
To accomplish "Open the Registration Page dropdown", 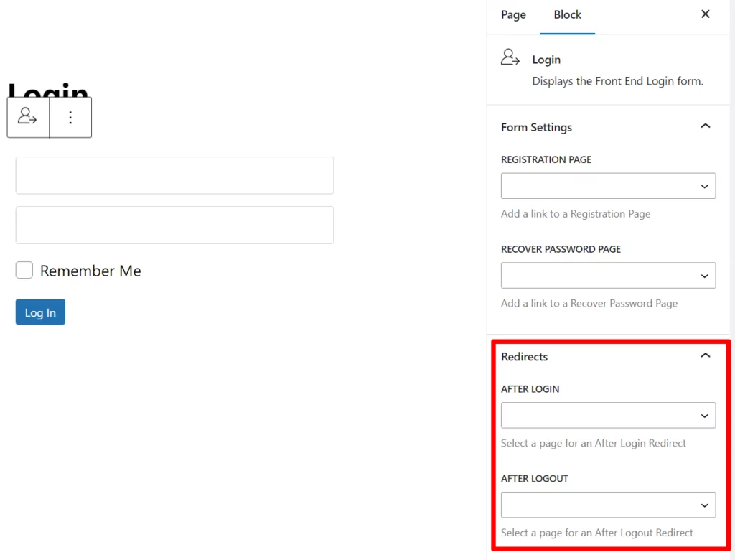I will (608, 186).
